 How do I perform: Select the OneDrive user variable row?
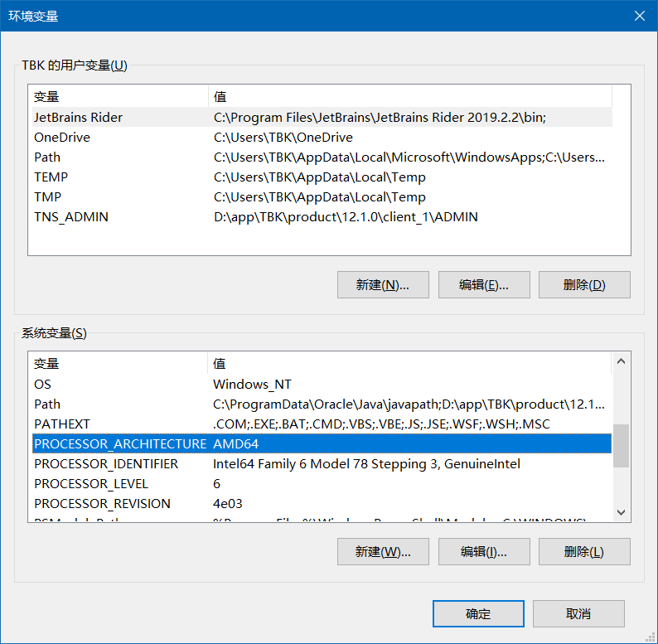pyautogui.click(x=62, y=138)
